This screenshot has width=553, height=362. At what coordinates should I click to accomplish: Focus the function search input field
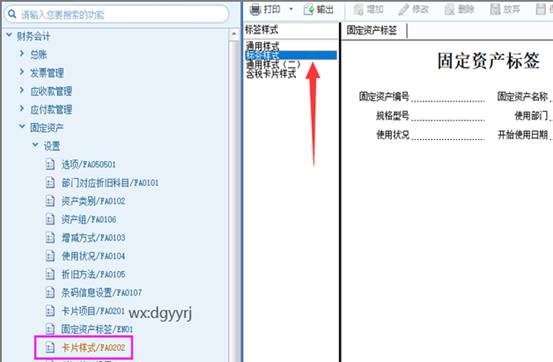pyautogui.click(x=116, y=14)
